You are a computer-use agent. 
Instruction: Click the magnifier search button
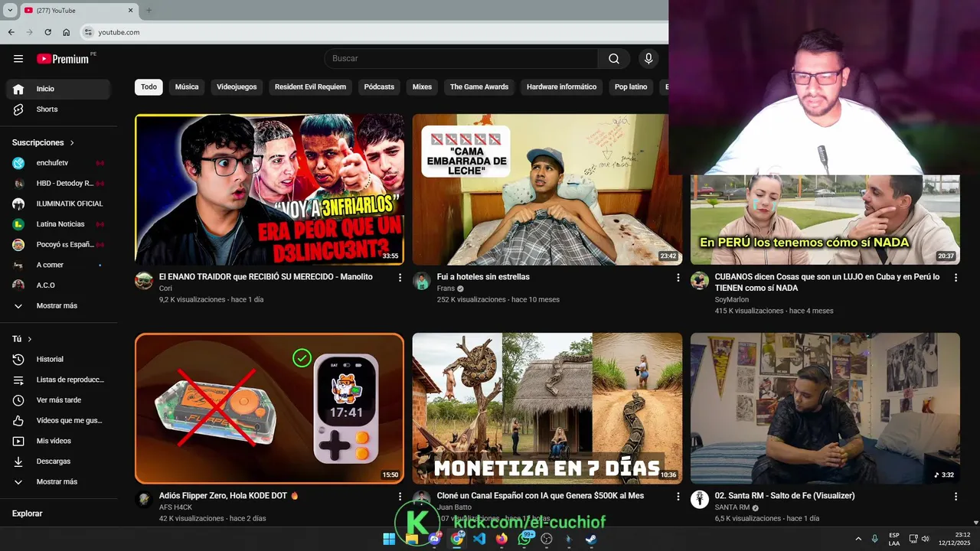click(614, 59)
